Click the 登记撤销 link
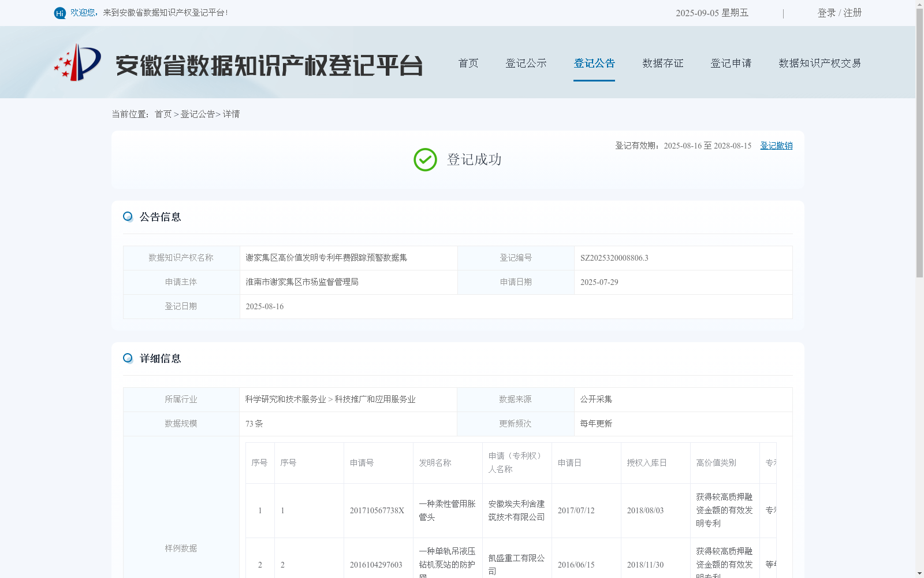The image size is (924, 578). coord(776,146)
